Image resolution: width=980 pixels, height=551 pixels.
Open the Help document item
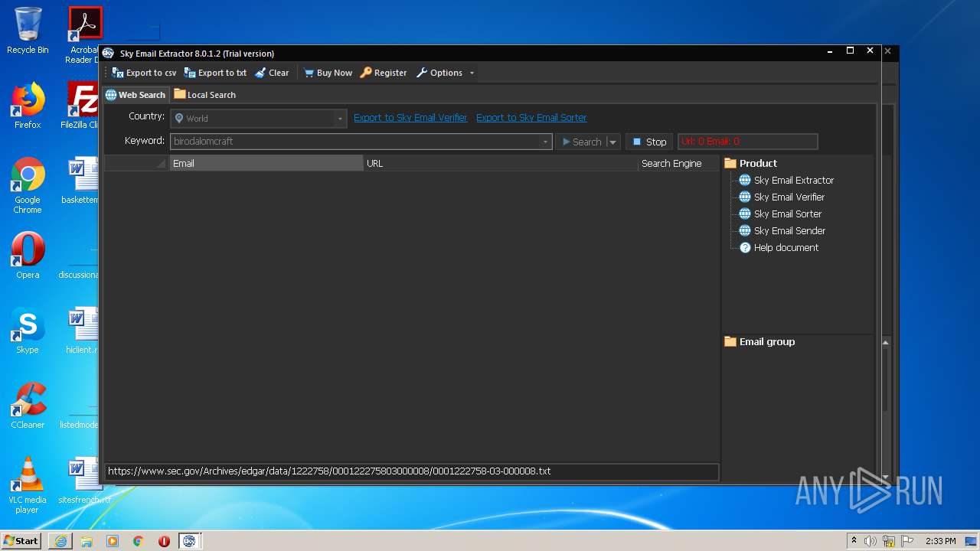point(779,247)
